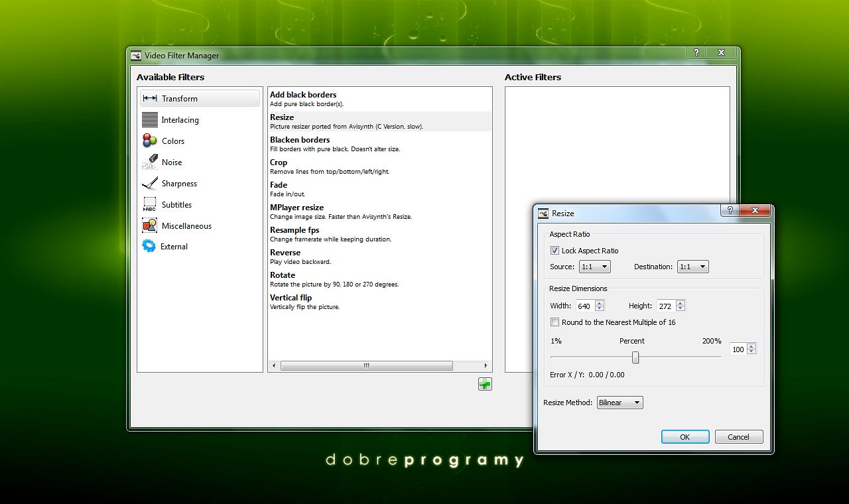Open the Interlacing filter category icon

pyautogui.click(x=150, y=119)
